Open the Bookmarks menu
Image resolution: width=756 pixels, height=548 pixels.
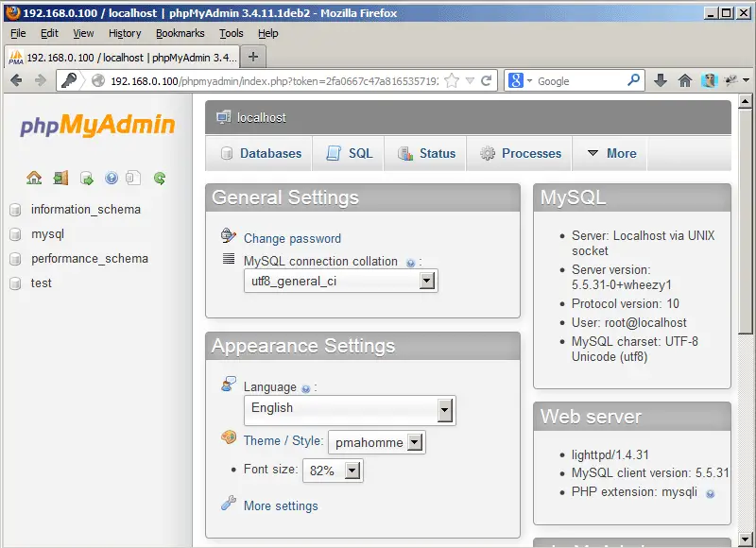[180, 33]
